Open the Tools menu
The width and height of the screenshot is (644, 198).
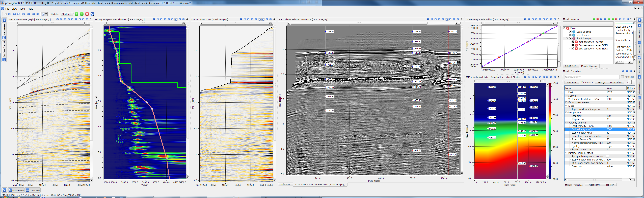22,9
